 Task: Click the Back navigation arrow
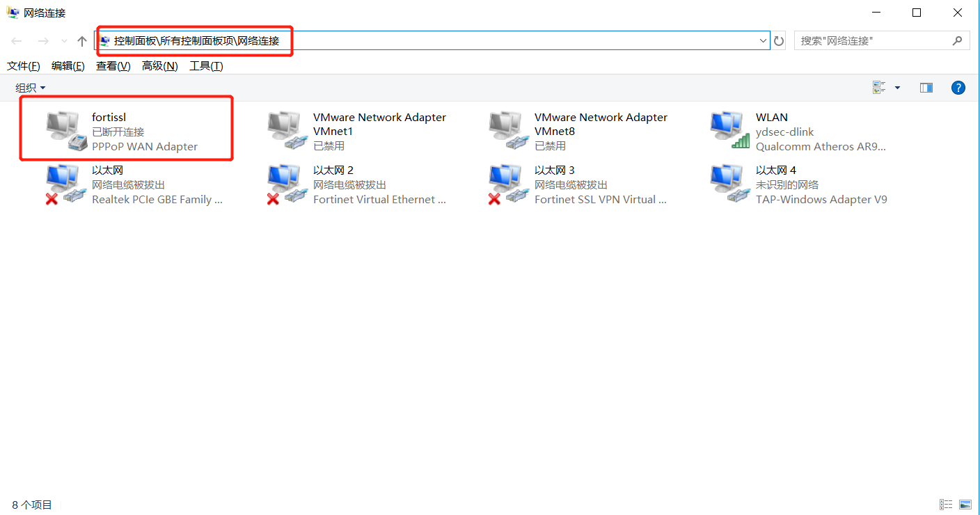pyautogui.click(x=17, y=41)
